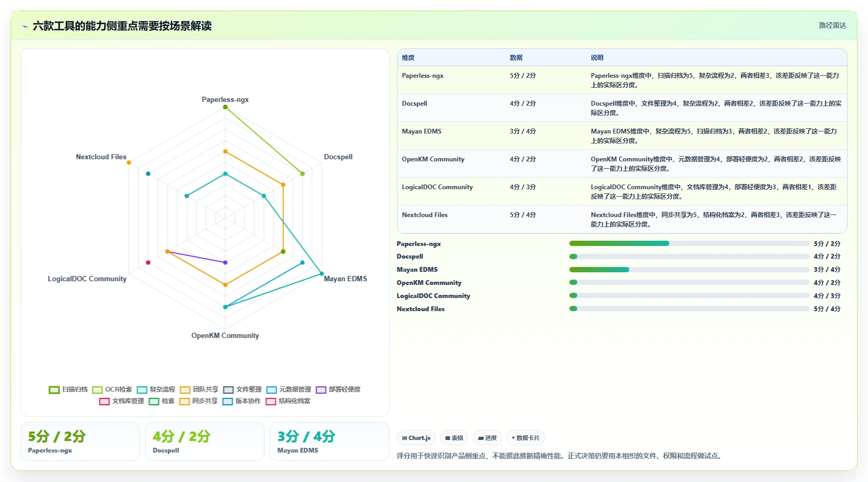Click the 数据 column header

[x=516, y=58]
